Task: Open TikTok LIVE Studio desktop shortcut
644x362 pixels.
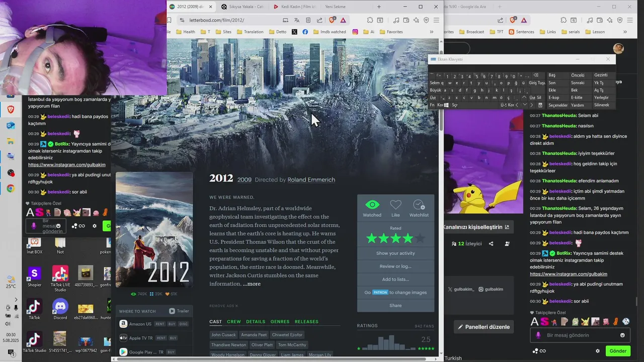Action: point(60,279)
